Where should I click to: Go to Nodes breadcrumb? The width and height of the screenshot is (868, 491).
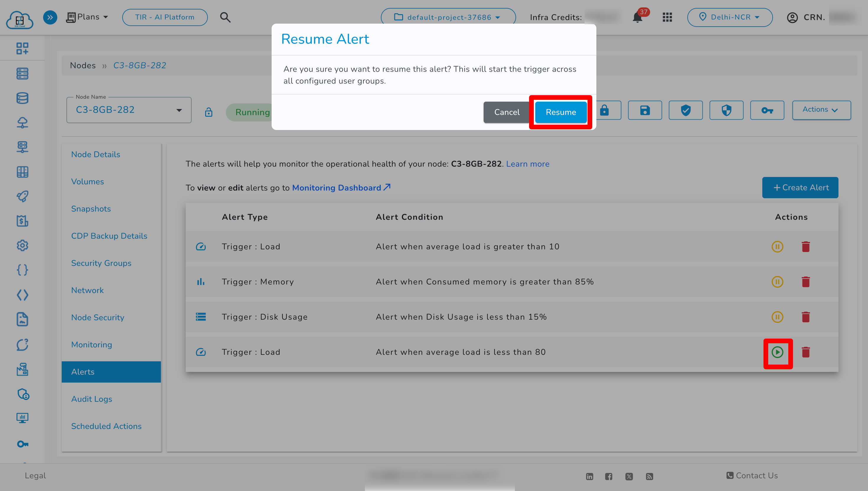tap(83, 65)
